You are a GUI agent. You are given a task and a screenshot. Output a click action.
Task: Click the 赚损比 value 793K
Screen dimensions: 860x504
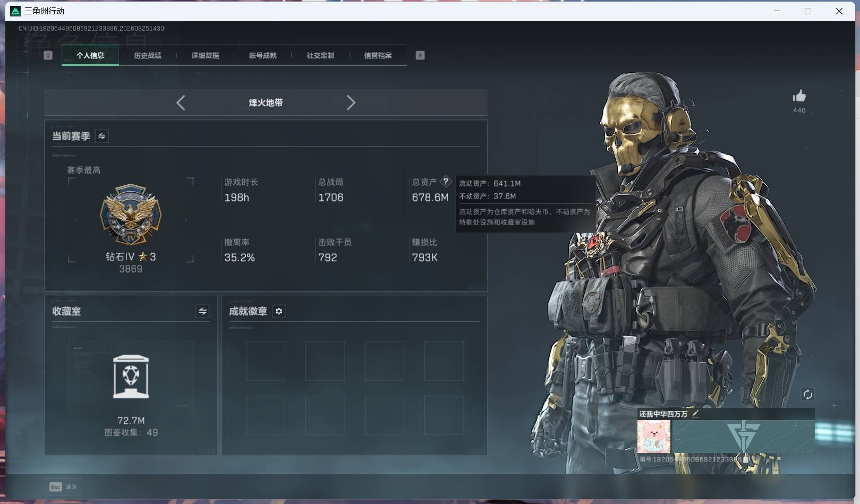[425, 258]
